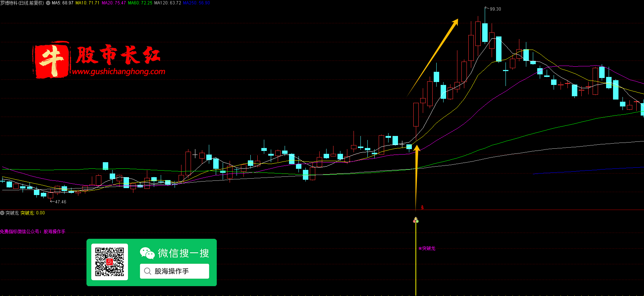
Task: Select the magenta MA20: 75.47 label
Action: [114, 3]
